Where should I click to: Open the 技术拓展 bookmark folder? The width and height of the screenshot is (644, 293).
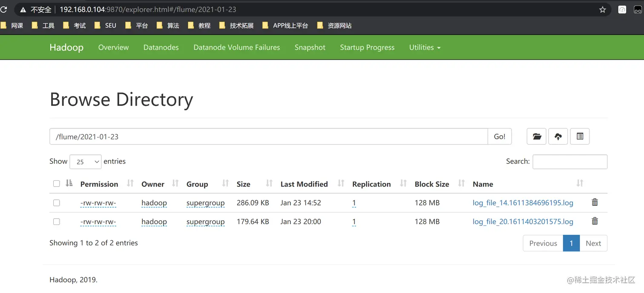(x=236, y=26)
